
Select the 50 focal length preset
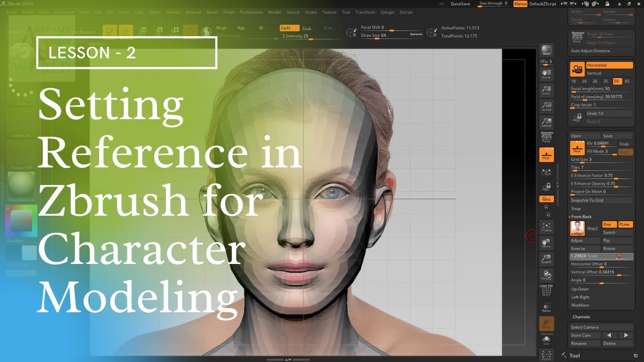pyautogui.click(x=617, y=81)
